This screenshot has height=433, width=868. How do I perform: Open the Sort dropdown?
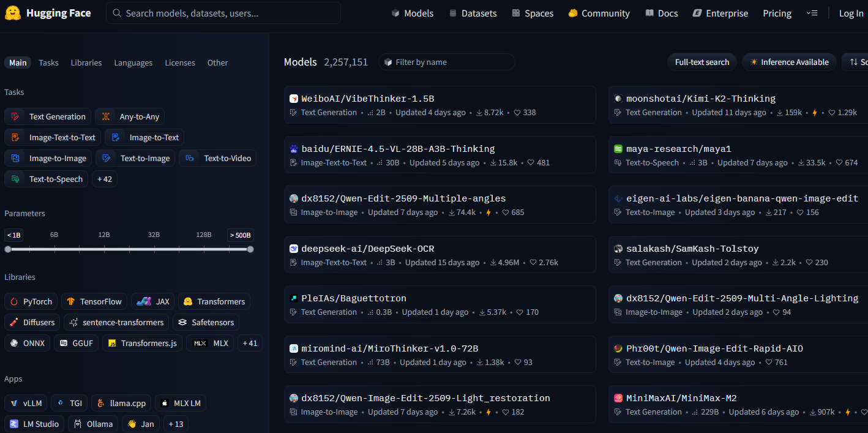(x=855, y=62)
